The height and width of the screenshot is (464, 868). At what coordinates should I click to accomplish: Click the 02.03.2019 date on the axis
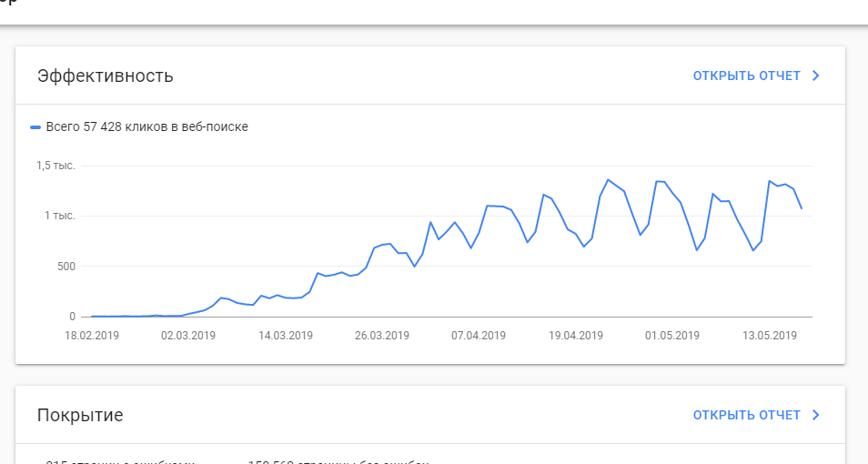(188, 336)
